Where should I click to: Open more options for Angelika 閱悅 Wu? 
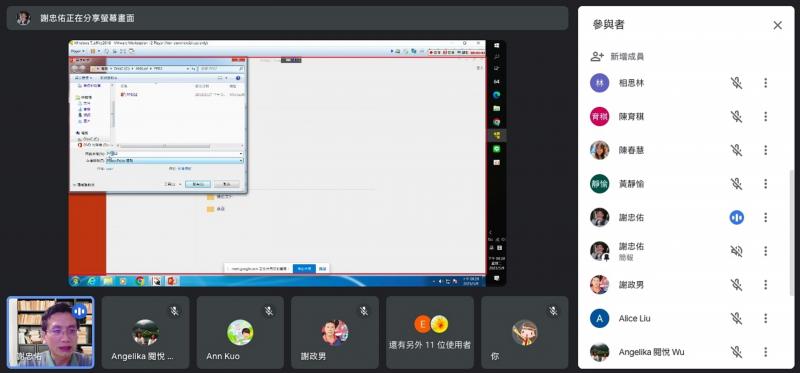[x=765, y=352]
